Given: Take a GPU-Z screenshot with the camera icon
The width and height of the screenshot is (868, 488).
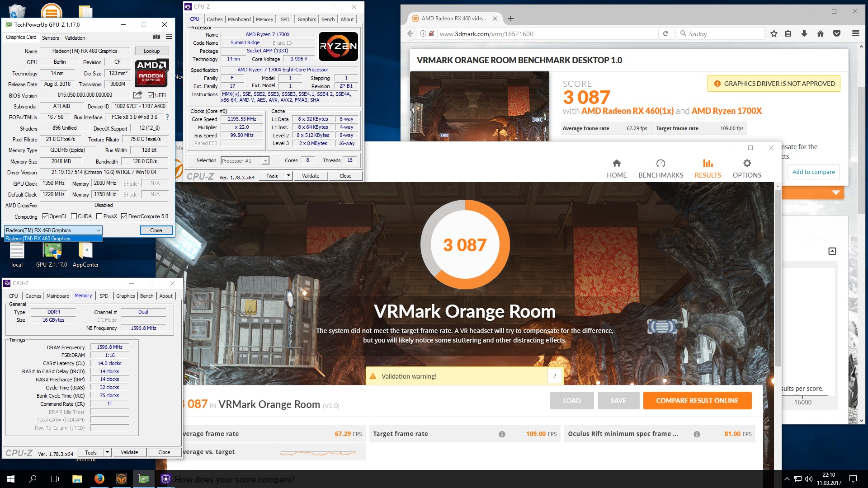Looking at the screenshot, I should (156, 37).
